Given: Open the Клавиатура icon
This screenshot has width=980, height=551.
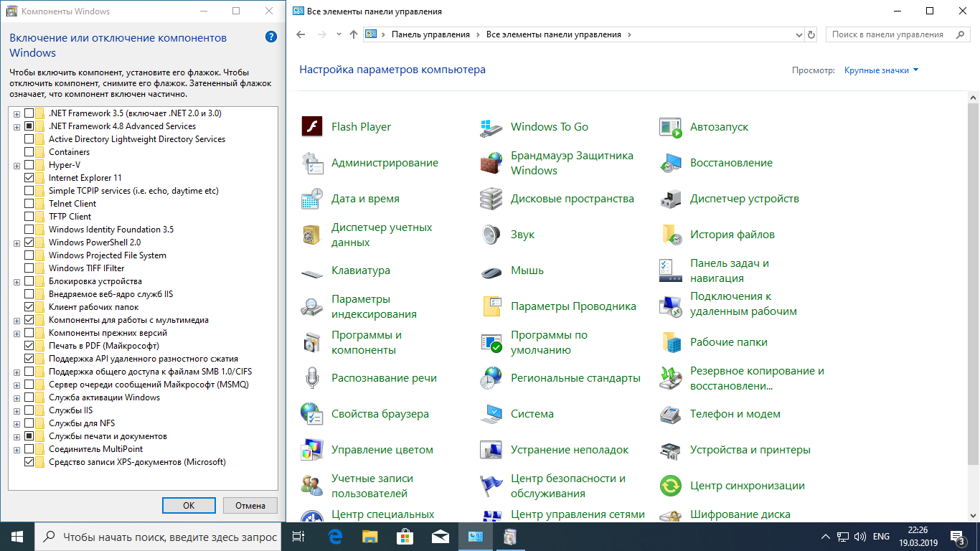Looking at the screenshot, I should pyautogui.click(x=312, y=273).
